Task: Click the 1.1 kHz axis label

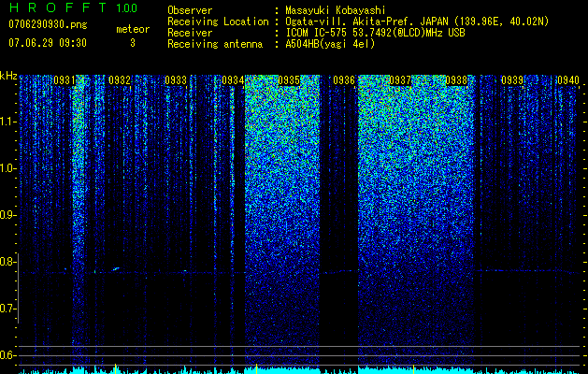Action: point(7,122)
